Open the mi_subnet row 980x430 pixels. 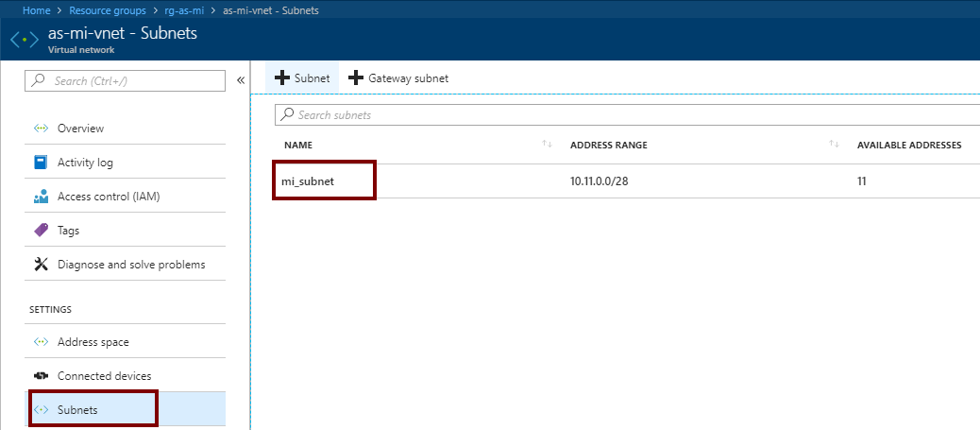[308, 181]
